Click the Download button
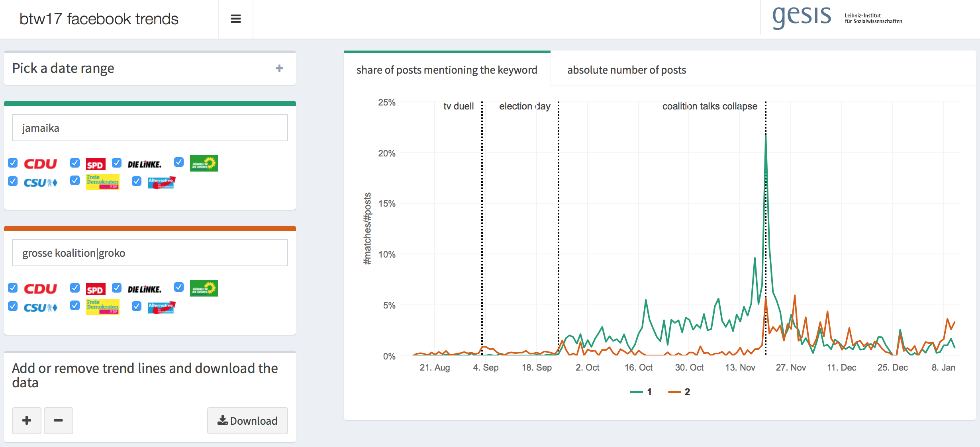The height and width of the screenshot is (447, 980). point(247,421)
